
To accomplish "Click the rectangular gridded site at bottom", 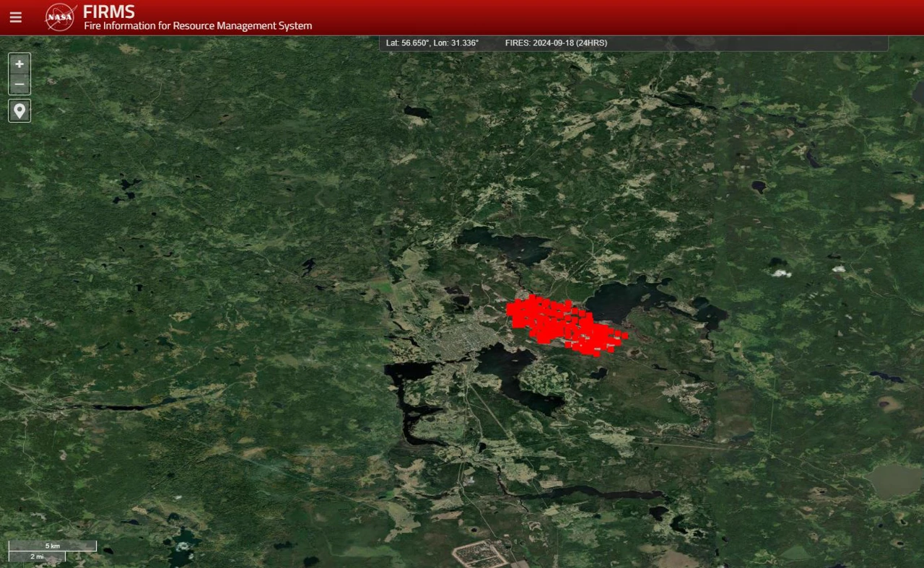I will click(480, 554).
